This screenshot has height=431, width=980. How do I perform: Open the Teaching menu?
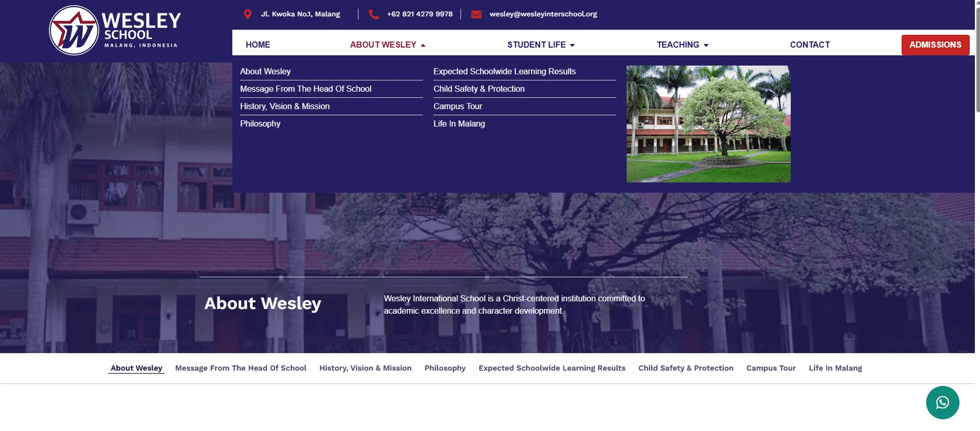coord(678,45)
